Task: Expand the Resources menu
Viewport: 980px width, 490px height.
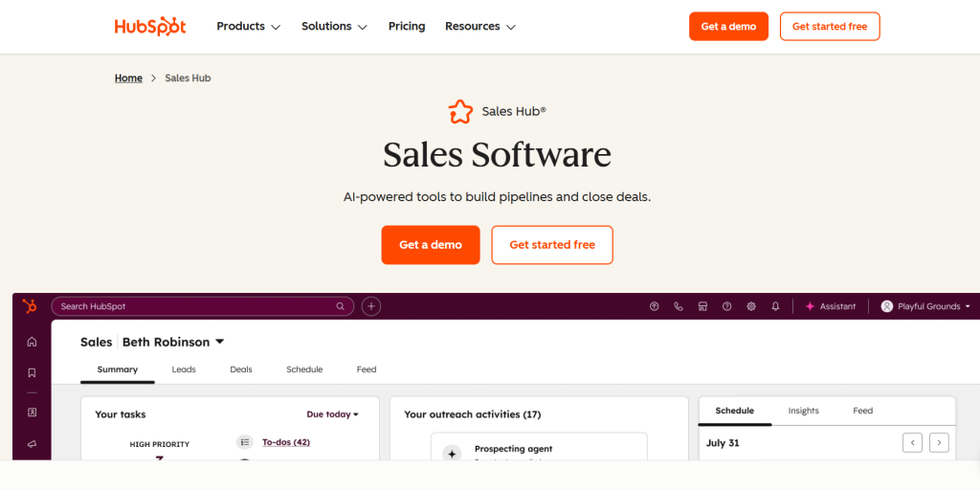Action: click(480, 26)
